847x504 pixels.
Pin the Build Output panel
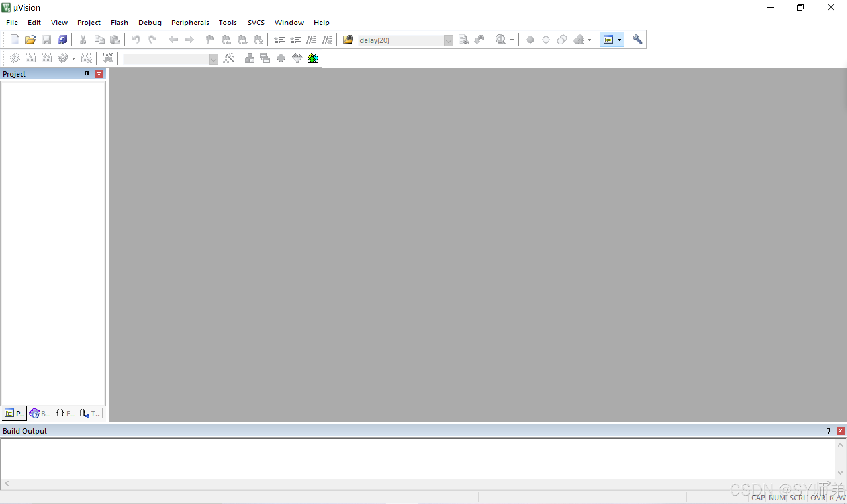[828, 431]
